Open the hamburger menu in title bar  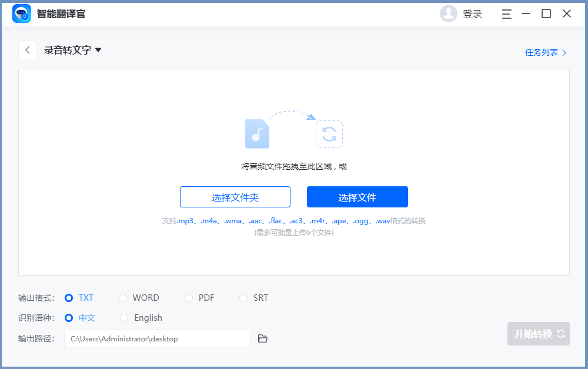506,14
